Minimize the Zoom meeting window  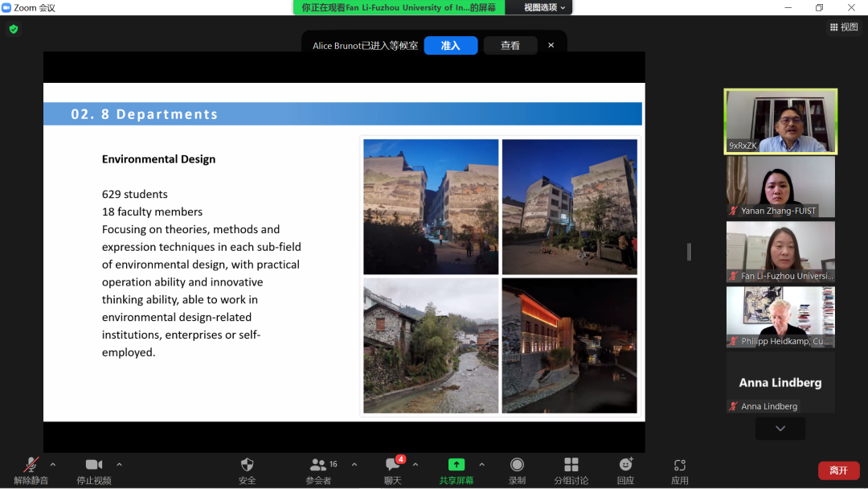788,7
